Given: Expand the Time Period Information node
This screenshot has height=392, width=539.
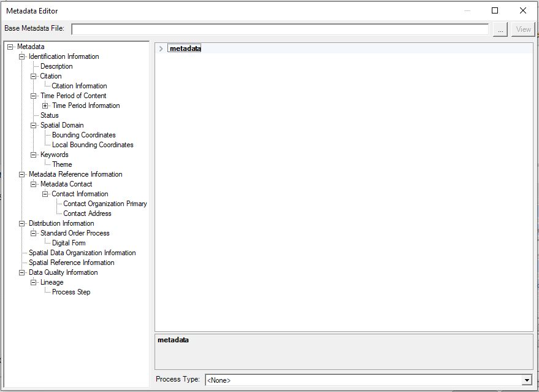Looking at the screenshot, I should [x=45, y=106].
